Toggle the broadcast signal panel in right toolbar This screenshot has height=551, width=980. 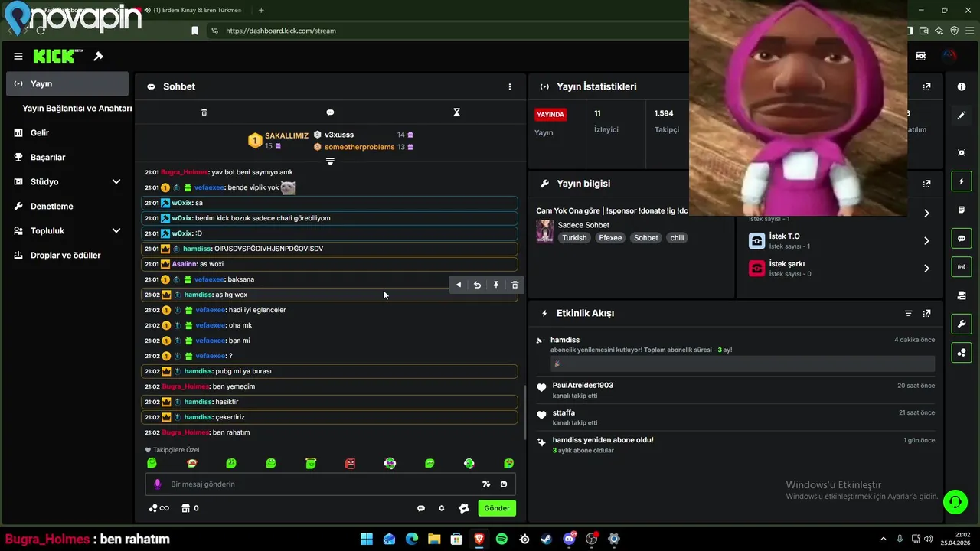pos(962,266)
